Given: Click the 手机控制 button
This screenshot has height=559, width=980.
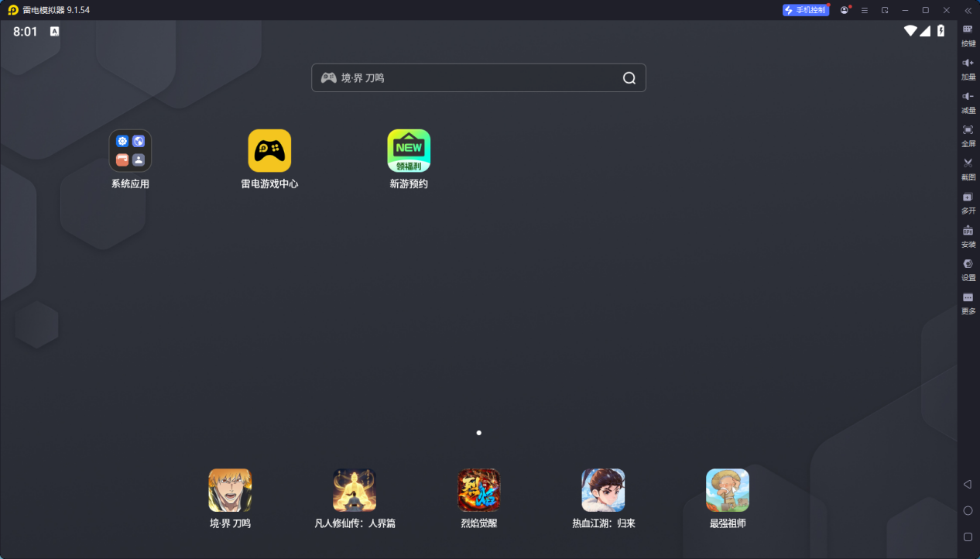Looking at the screenshot, I should coord(806,10).
